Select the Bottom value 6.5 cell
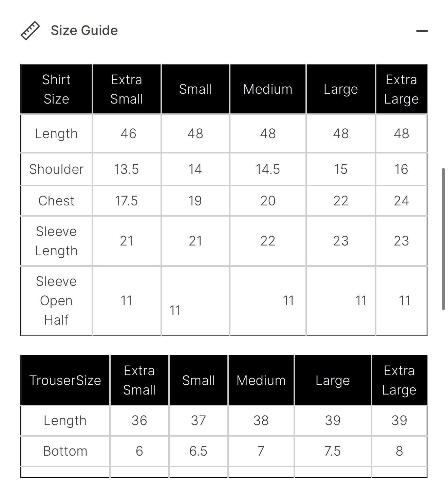Image resolution: width=448 pixels, height=494 pixels. 198,451
